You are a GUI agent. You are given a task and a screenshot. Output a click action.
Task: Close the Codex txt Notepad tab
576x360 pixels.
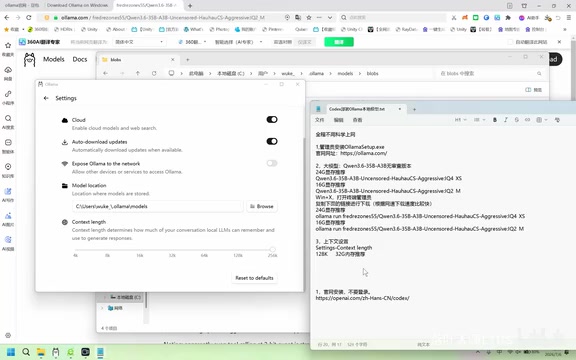click(x=400, y=109)
